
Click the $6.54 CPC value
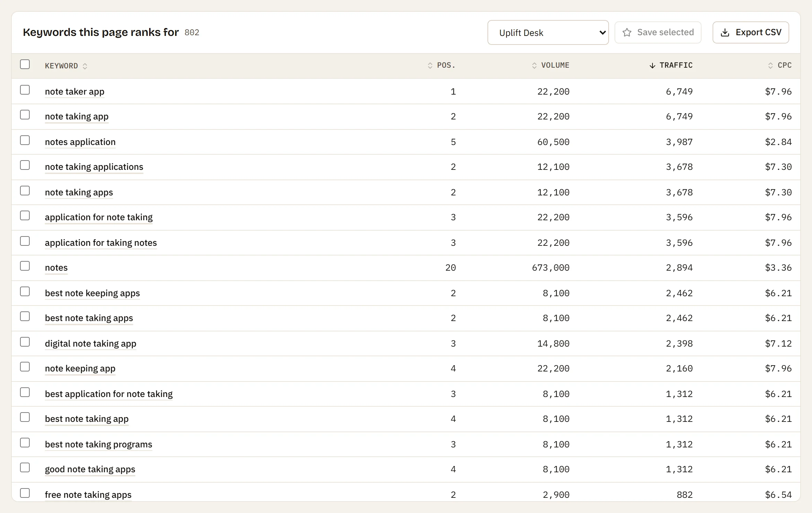coord(778,495)
